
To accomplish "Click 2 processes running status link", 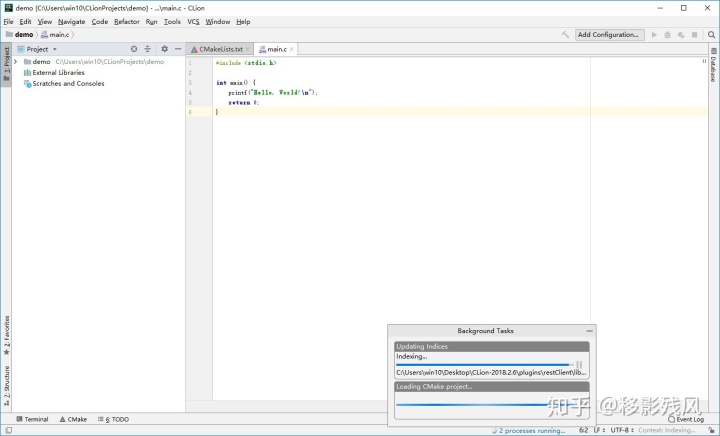I will [x=532, y=430].
